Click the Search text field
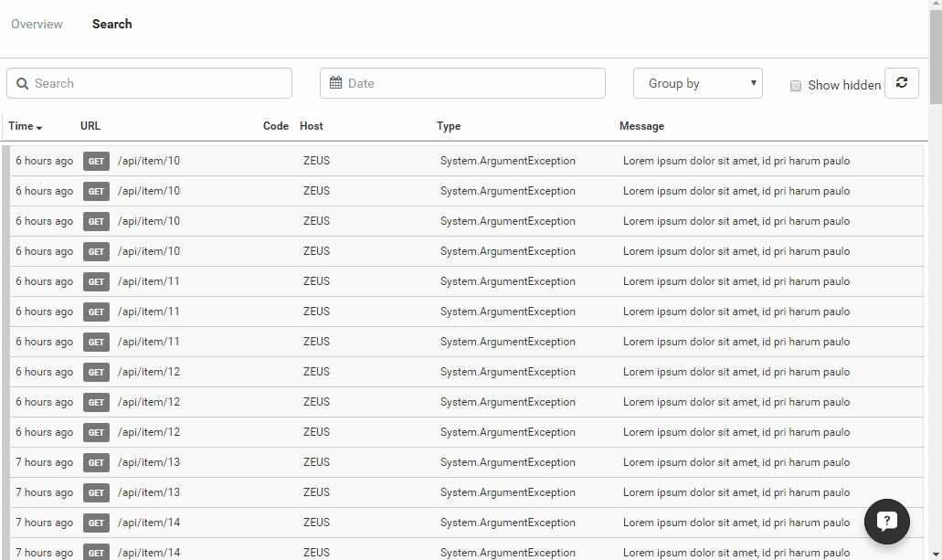 (150, 83)
